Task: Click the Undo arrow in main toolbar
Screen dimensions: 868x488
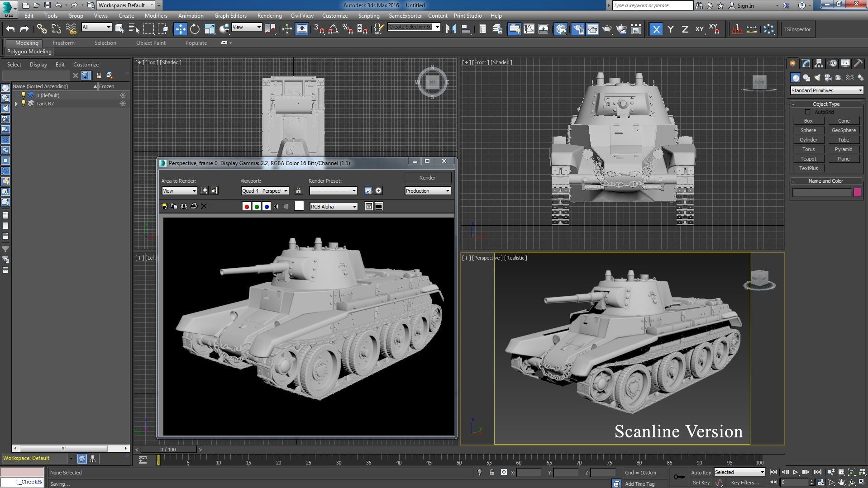Action: pyautogui.click(x=10, y=29)
